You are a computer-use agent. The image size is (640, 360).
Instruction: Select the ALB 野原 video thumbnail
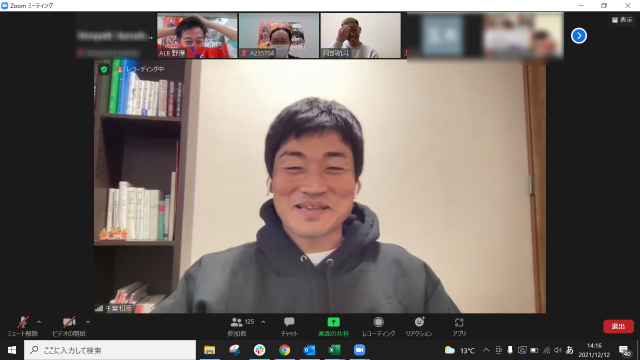coord(197,36)
